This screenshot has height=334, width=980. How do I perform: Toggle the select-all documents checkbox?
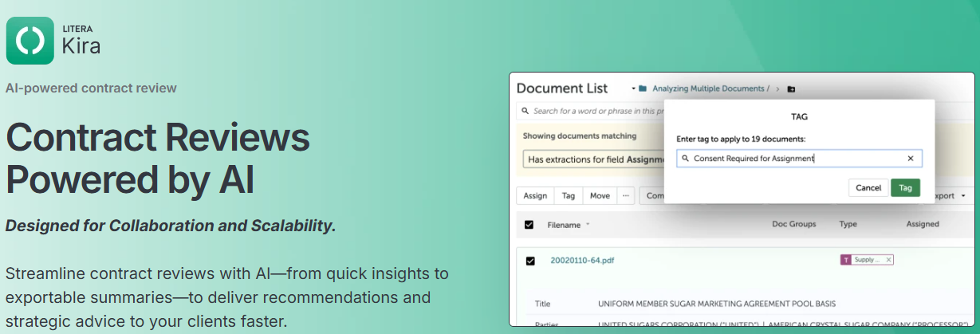[529, 225]
